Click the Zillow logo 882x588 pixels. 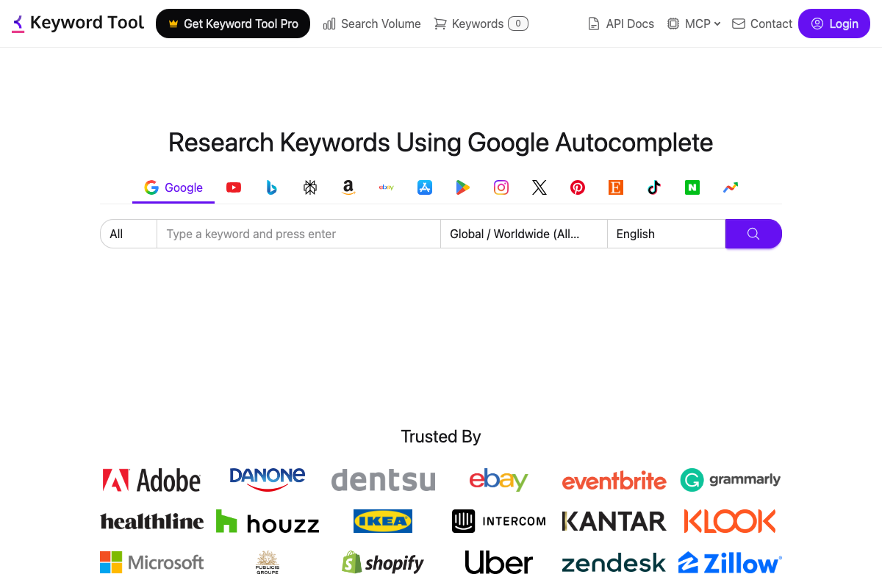(730, 563)
